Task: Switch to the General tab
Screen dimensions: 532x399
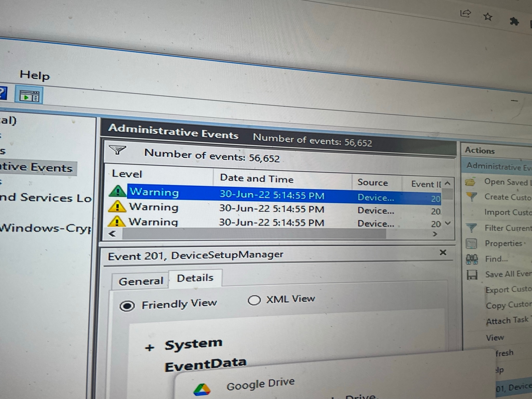Action: click(x=141, y=281)
